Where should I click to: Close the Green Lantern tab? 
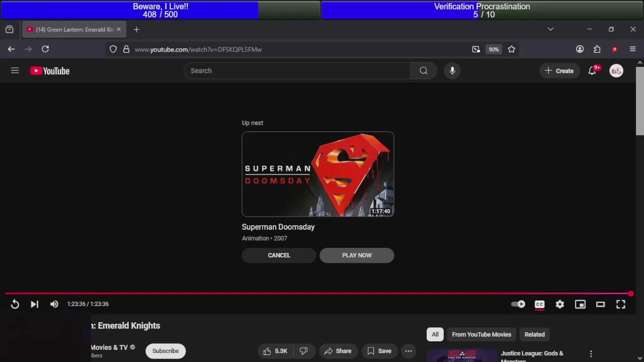point(119,30)
